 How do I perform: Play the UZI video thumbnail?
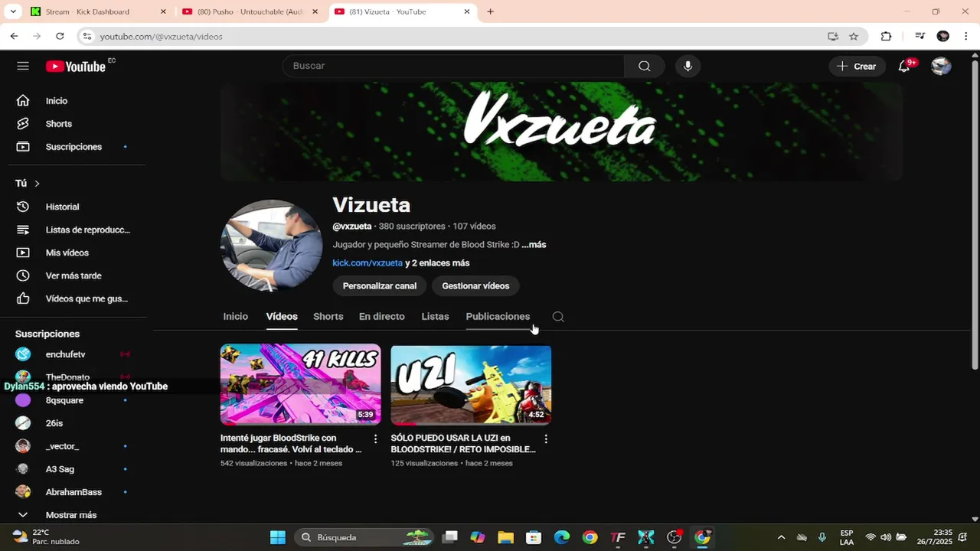[x=471, y=385]
